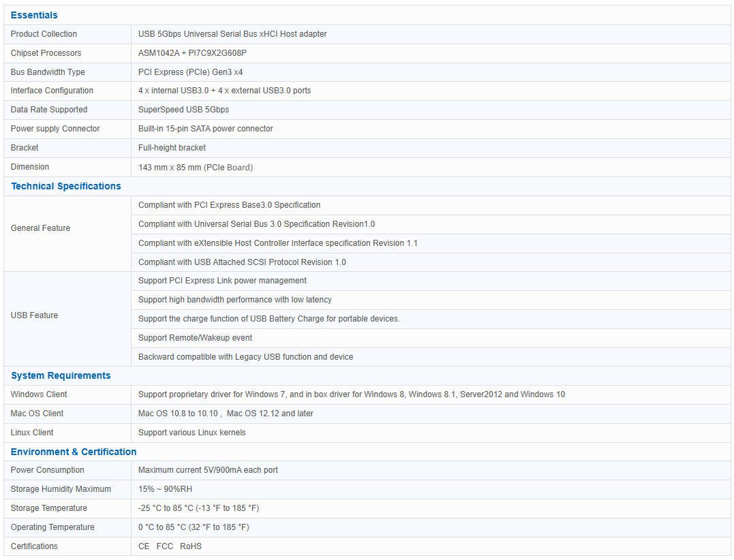
Task: Click the CE FCC RoHS certifications value
Action: pyautogui.click(x=170, y=546)
